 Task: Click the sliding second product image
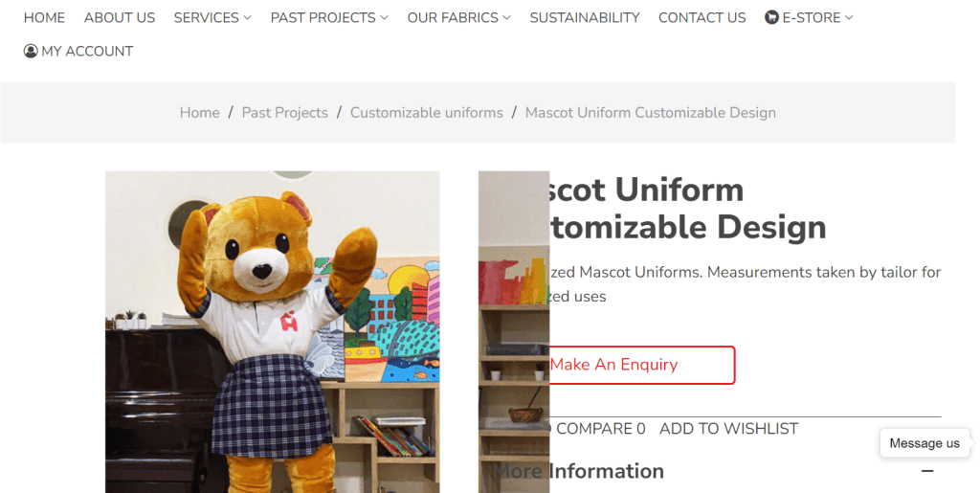514,332
